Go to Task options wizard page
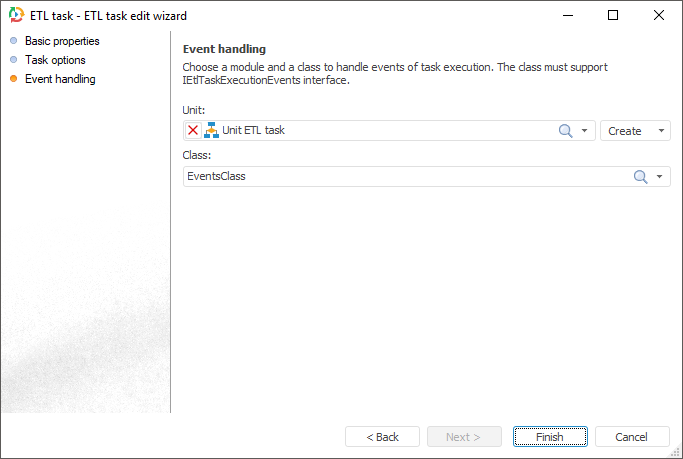The width and height of the screenshot is (683, 459). (x=55, y=60)
